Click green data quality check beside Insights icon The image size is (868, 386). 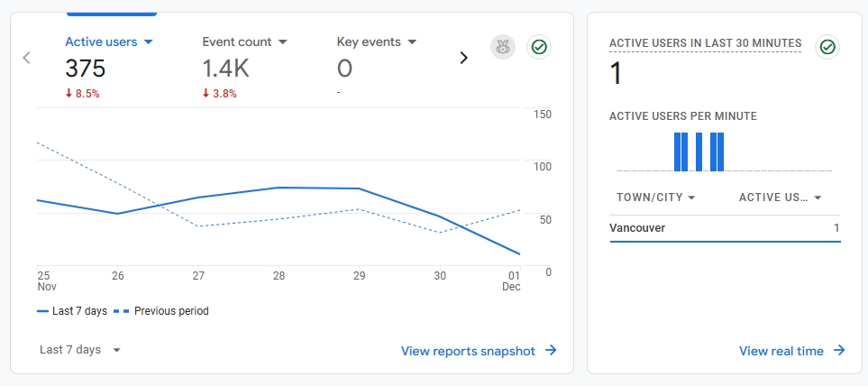click(539, 48)
